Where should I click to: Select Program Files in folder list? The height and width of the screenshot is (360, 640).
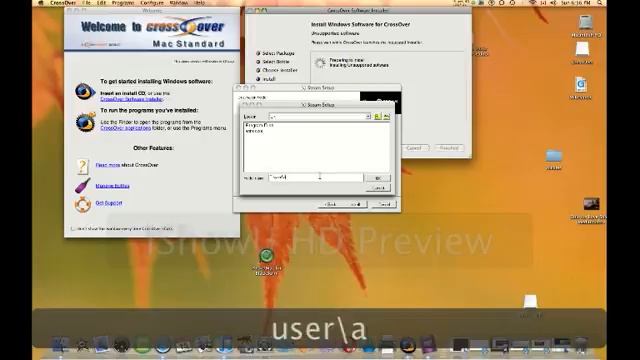pos(259,125)
